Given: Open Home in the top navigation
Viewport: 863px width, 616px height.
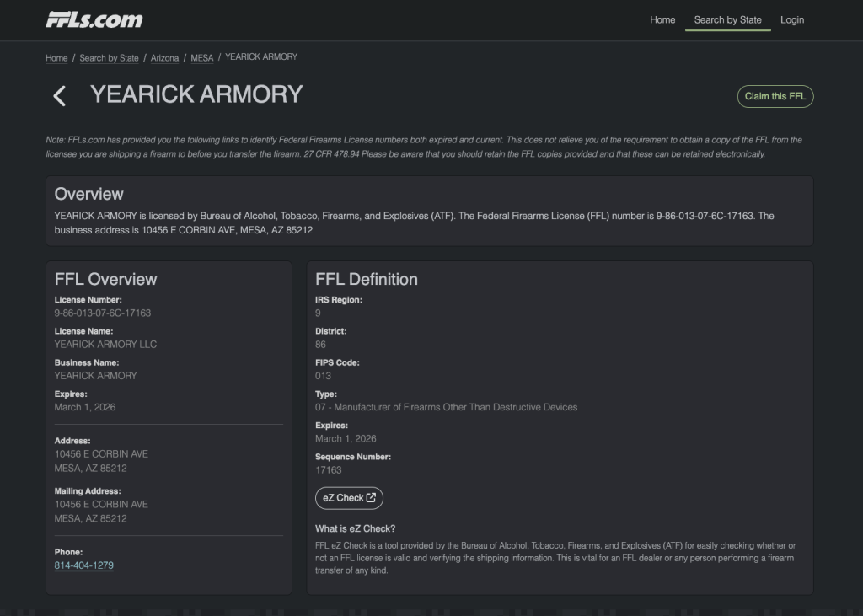Looking at the screenshot, I should pos(662,19).
